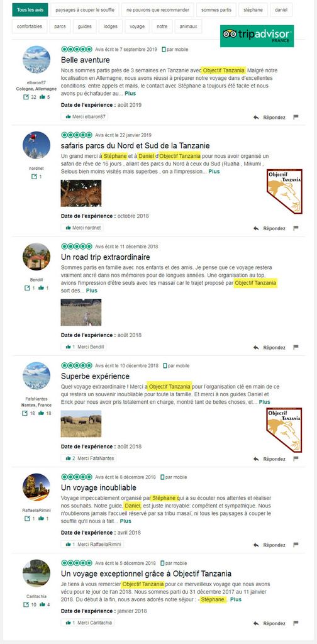The height and width of the screenshot is (644, 317).
Task: Toggle 'paysages à couper le souffle' filter
Action: click(x=84, y=10)
